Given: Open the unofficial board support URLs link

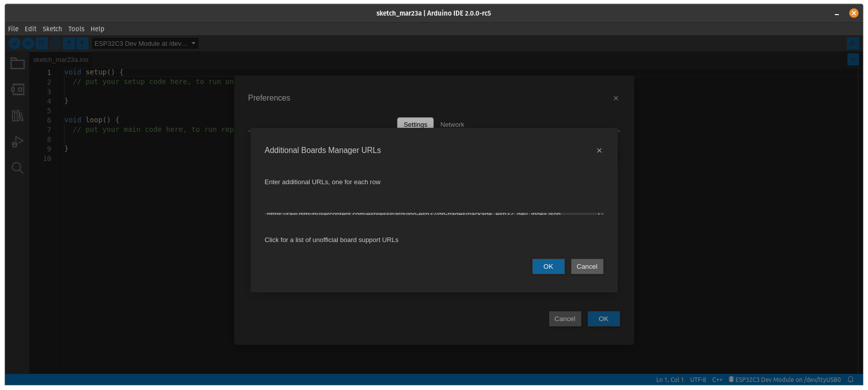Looking at the screenshot, I should coord(332,240).
